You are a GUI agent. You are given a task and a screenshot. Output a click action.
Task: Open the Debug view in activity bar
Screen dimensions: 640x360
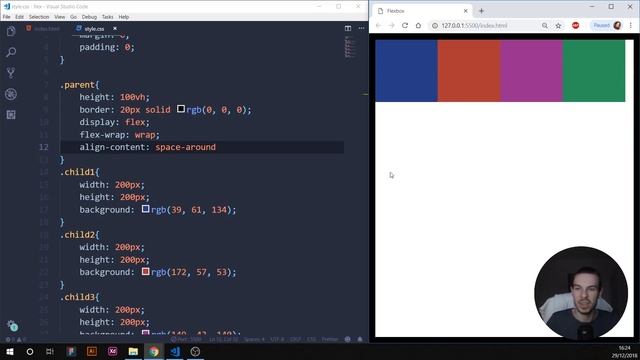(11, 94)
